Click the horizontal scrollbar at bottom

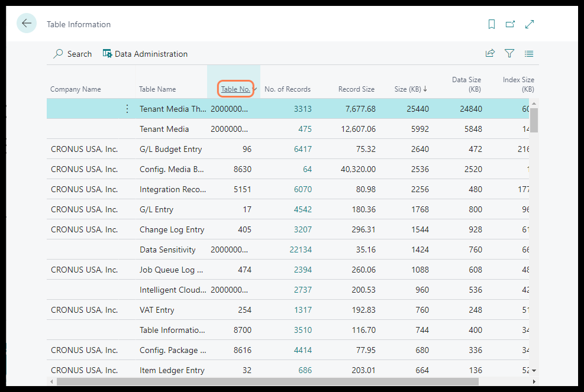coord(266,381)
